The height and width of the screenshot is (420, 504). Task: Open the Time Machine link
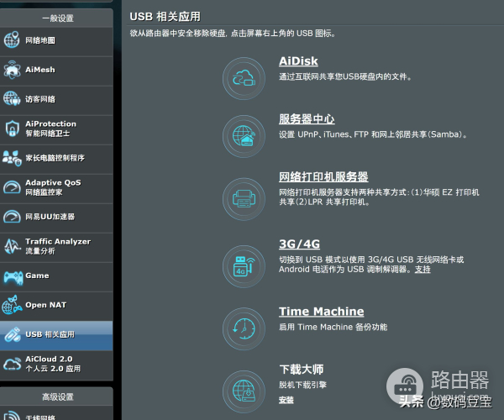[321, 312]
